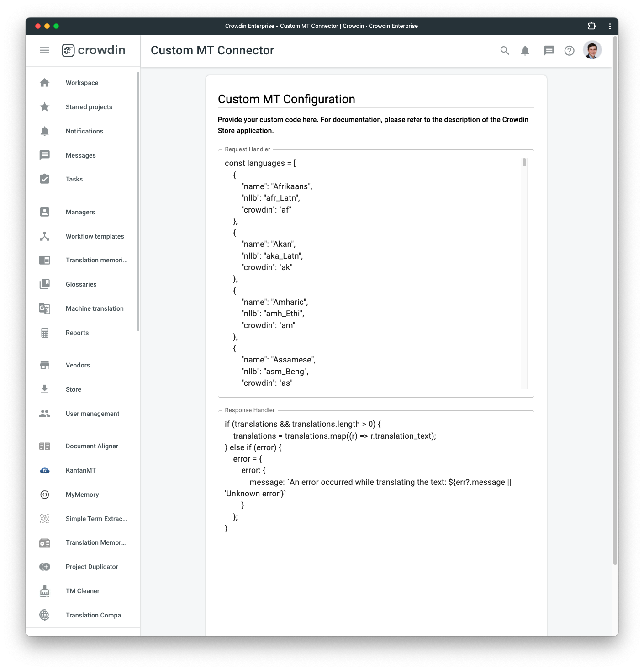
Task: Click the "Custom MT Configuration" heading
Action: coord(286,99)
